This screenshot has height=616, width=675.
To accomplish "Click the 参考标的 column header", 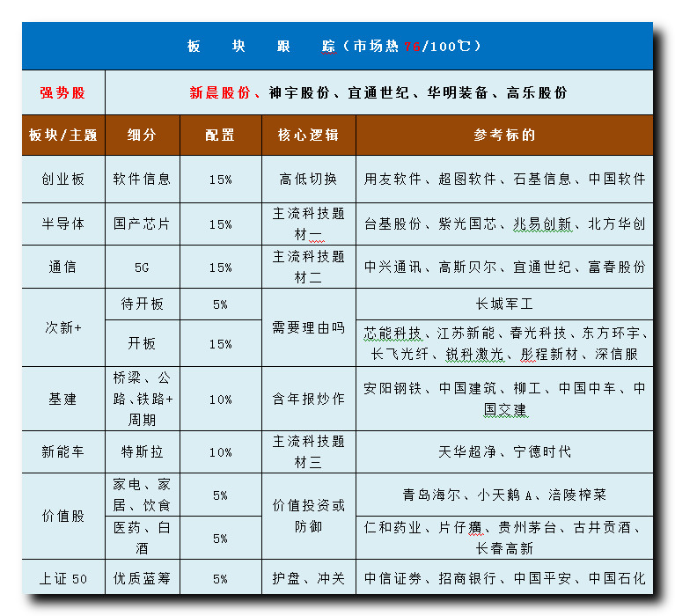I will (x=504, y=136).
